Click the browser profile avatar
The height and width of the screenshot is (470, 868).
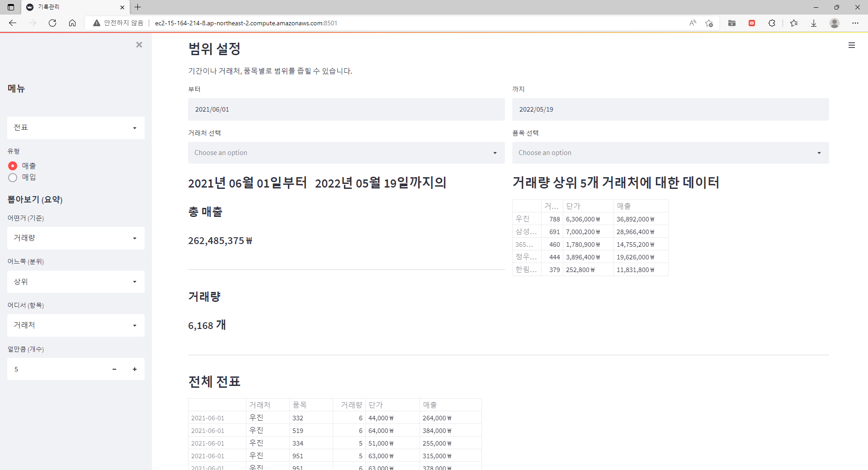coord(835,23)
